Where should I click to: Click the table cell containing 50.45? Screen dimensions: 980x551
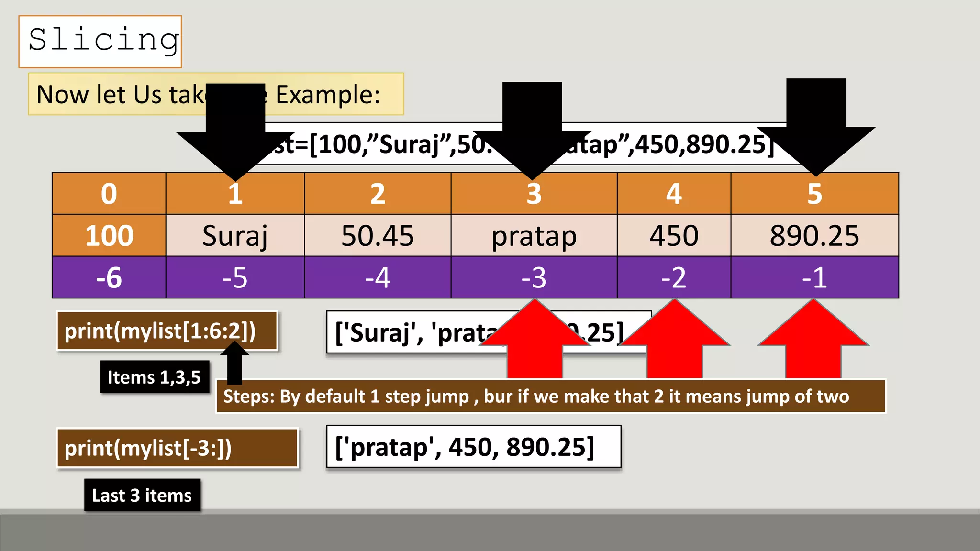(x=378, y=235)
